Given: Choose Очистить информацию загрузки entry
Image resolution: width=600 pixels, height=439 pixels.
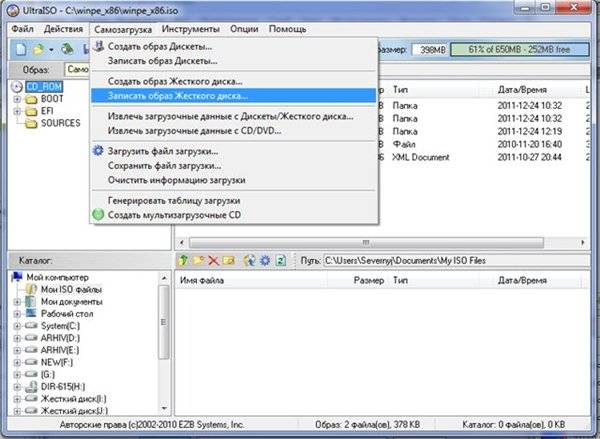Looking at the screenshot, I should (x=234, y=180).
